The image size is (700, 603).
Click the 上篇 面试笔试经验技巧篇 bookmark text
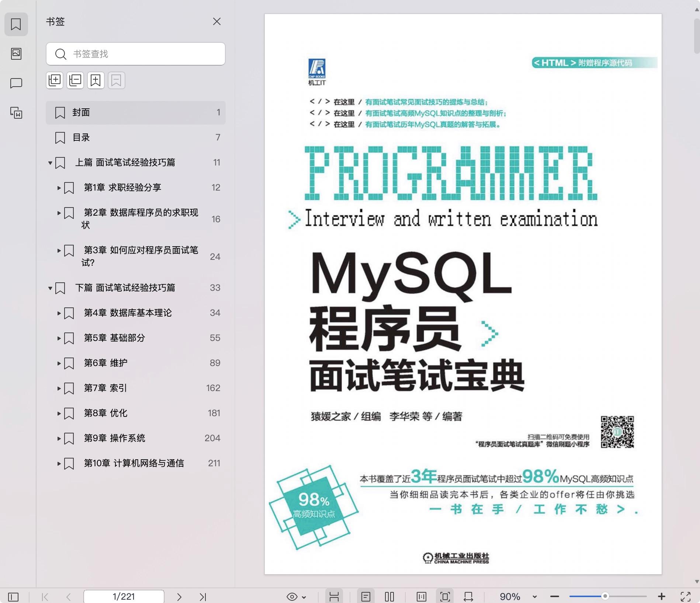125,163
